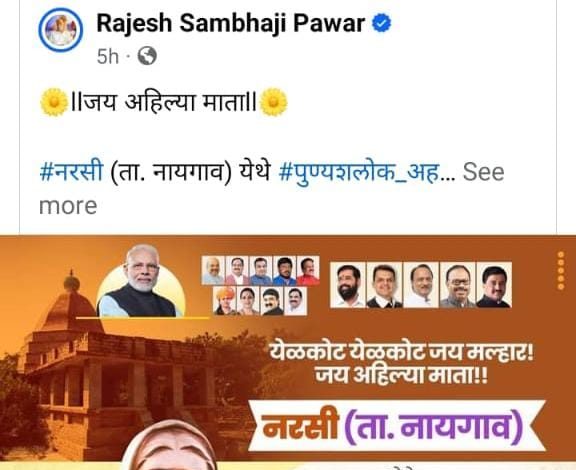This screenshot has height=470, width=576.
Task: Click the blue verified badge
Action: pyautogui.click(x=382, y=24)
